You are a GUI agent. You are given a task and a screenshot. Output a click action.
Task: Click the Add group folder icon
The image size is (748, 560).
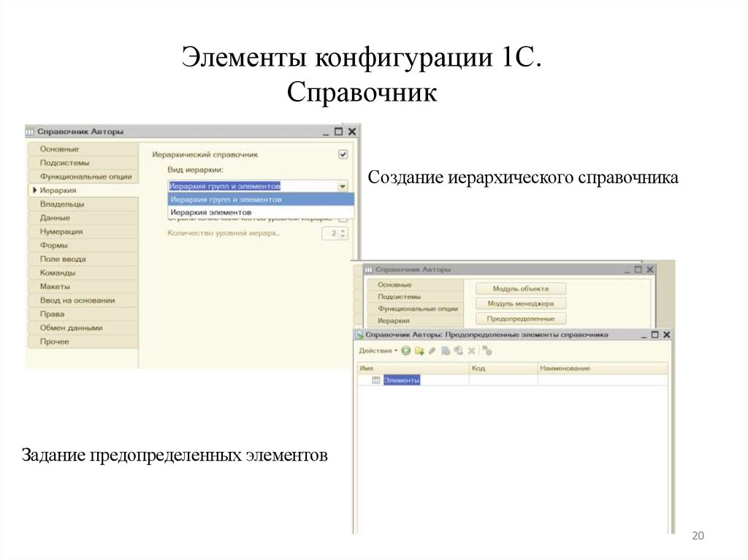pos(419,351)
